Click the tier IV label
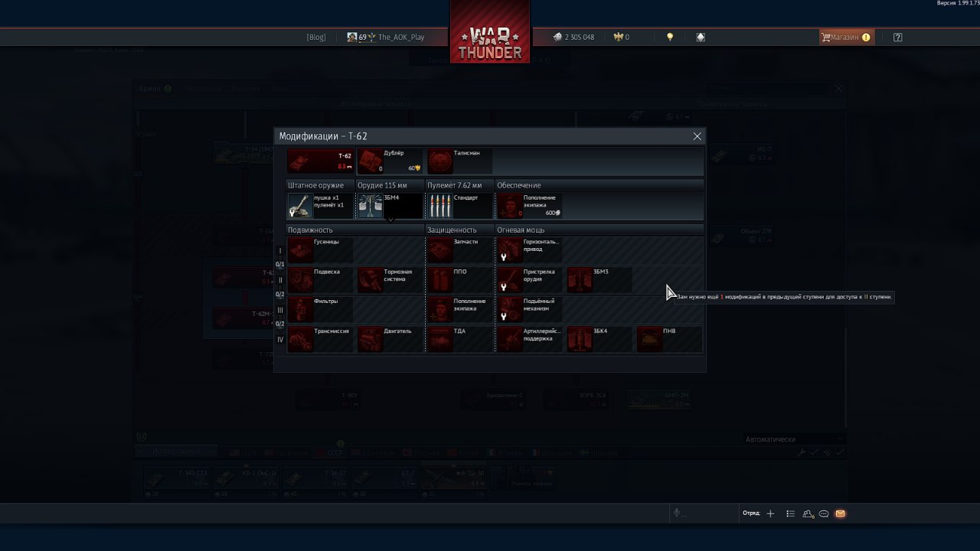The width and height of the screenshot is (980, 551). click(280, 340)
